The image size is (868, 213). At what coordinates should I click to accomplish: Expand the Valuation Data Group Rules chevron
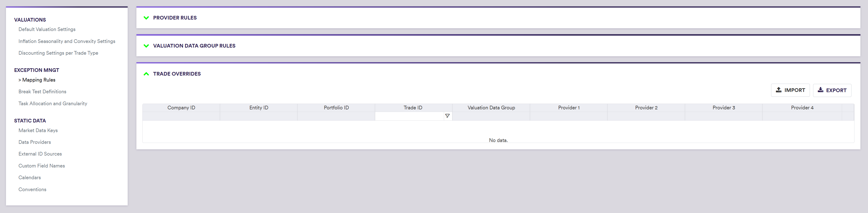(146, 46)
